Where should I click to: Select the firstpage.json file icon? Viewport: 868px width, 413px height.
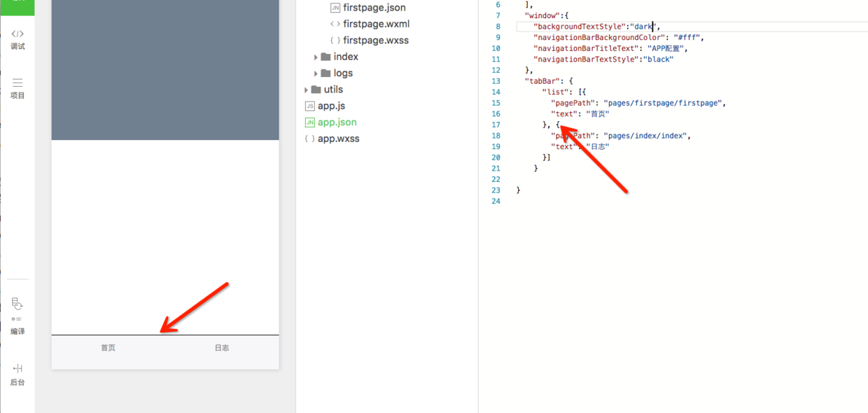click(x=335, y=8)
